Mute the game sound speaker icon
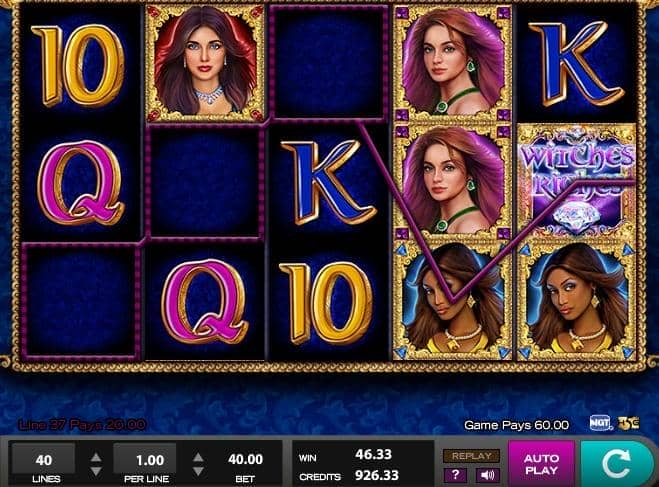Screen dimensions: 659x487 (488, 475)
